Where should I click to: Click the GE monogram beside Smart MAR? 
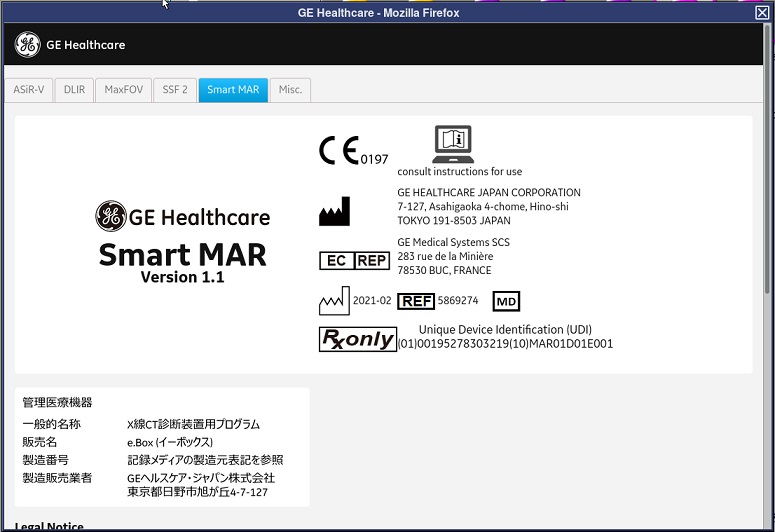click(x=111, y=217)
